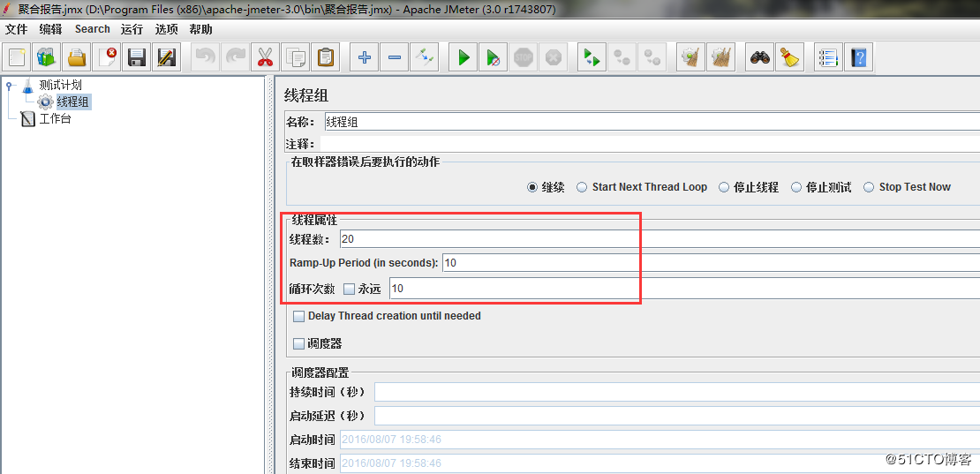Save the test plan with floppy icon
This screenshot has width=980, height=474.
pos(136,58)
